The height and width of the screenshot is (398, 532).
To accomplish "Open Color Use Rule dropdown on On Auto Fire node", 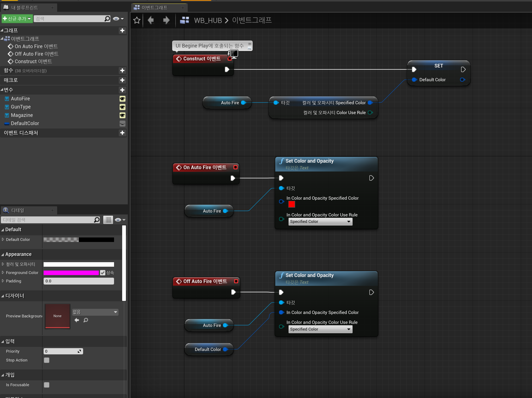I will pos(320,222).
